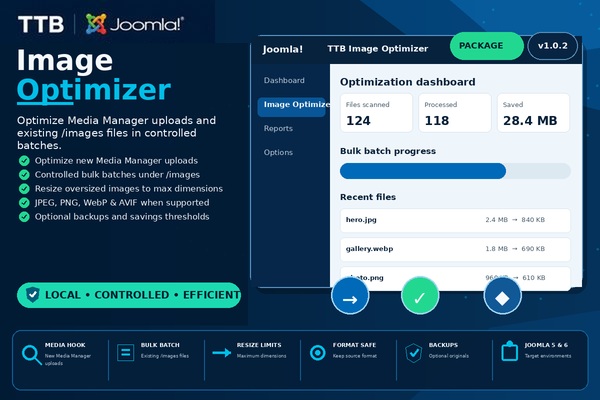Select Image Optimizer in the sidebar
Viewport: 600px width, 400px height.
click(x=293, y=105)
